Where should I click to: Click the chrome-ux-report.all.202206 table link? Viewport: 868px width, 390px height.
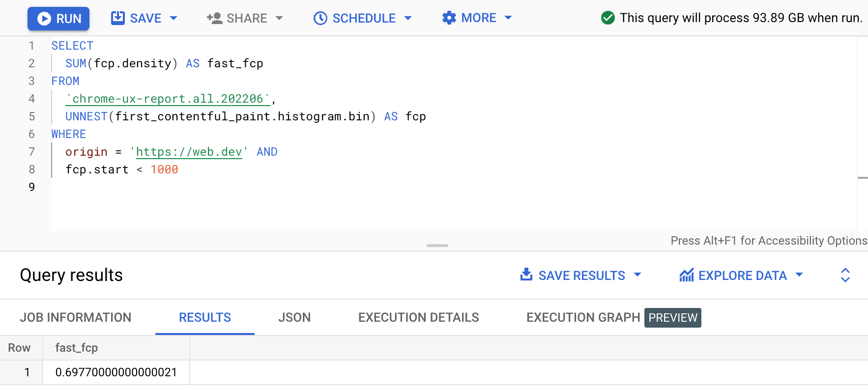[168, 99]
